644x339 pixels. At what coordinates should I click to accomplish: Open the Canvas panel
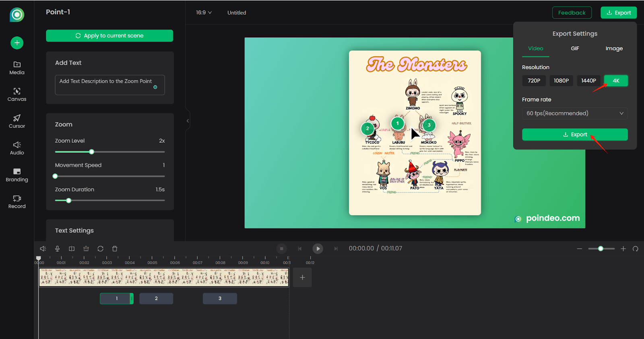pyautogui.click(x=17, y=95)
